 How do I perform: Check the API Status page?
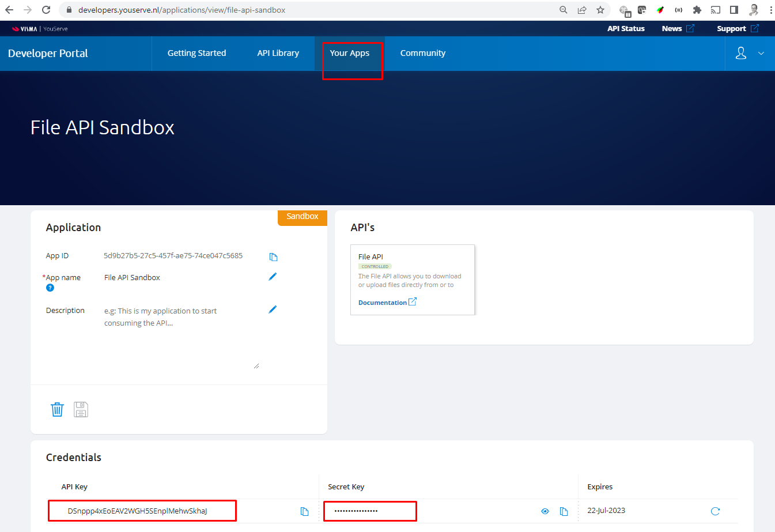click(x=626, y=28)
